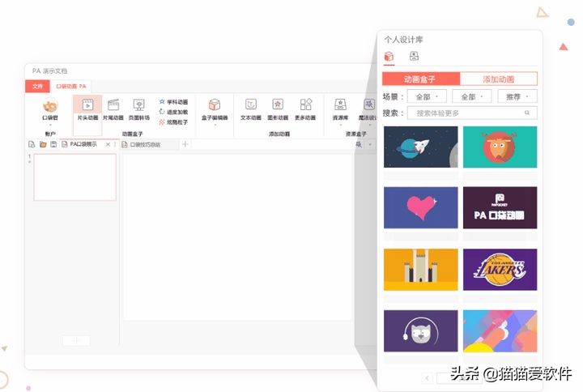
Task: Add a new document tab with the plus
Action: tap(185, 144)
